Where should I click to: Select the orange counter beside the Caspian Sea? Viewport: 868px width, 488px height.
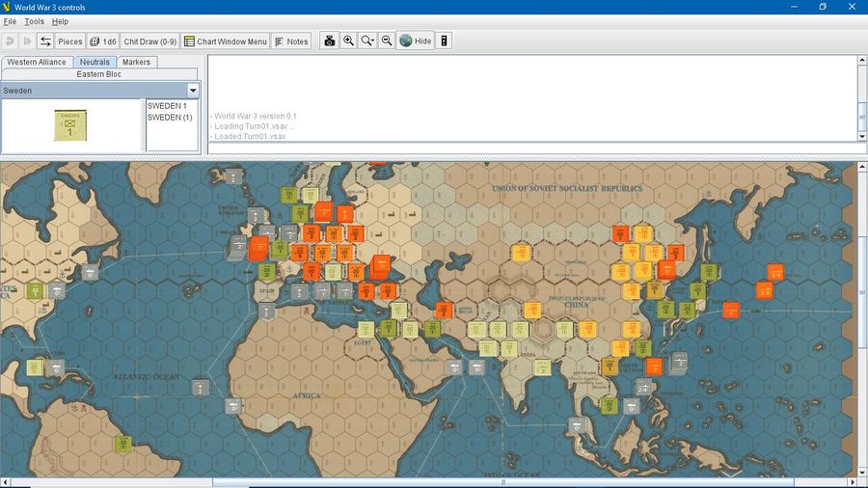(x=444, y=310)
